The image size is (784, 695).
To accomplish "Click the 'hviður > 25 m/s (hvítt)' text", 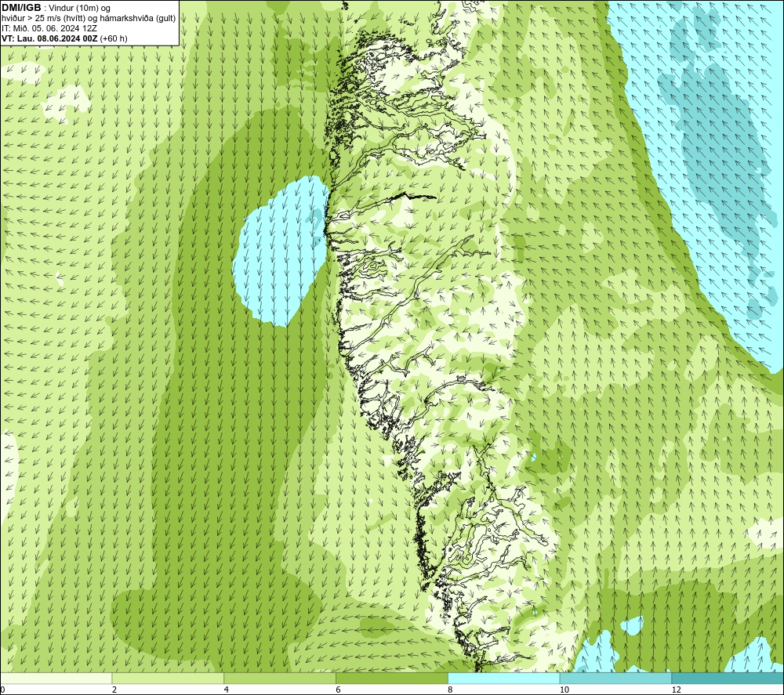I will (44, 19).
